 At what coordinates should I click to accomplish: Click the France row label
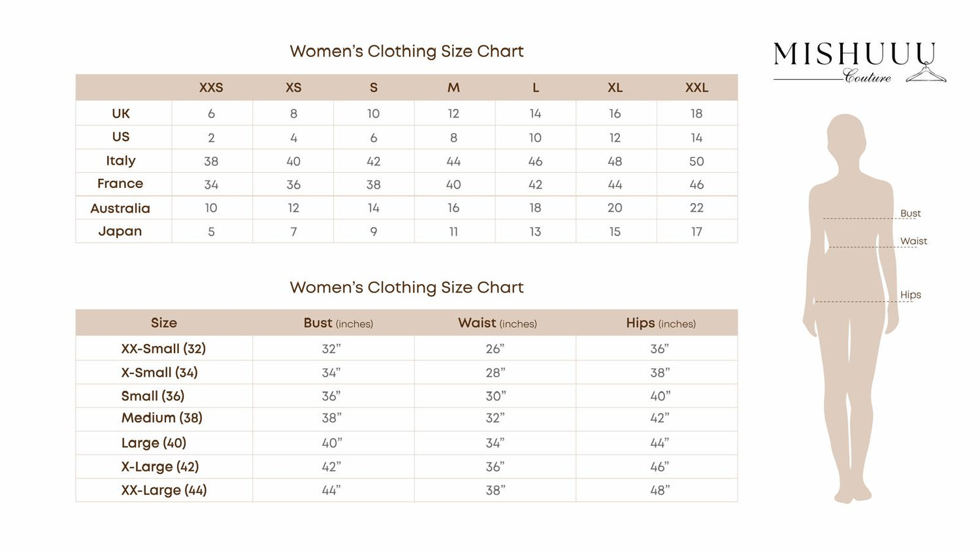click(120, 184)
